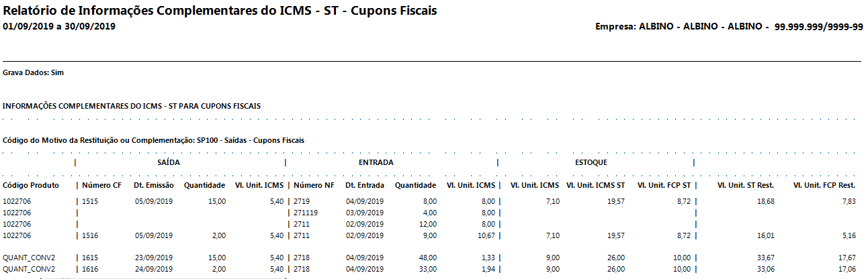
Task: Click the Número NF column header
Action: (314, 185)
